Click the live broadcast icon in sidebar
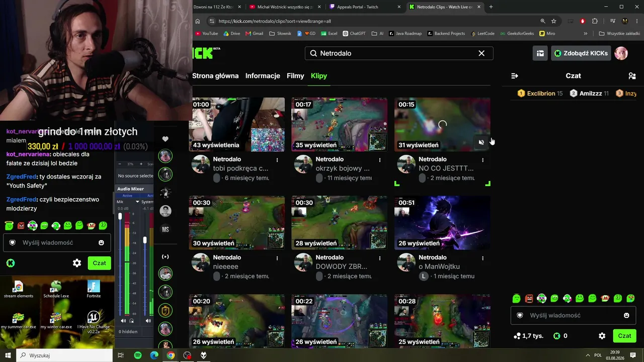Viewport: 644px width, 362px height. click(165, 257)
